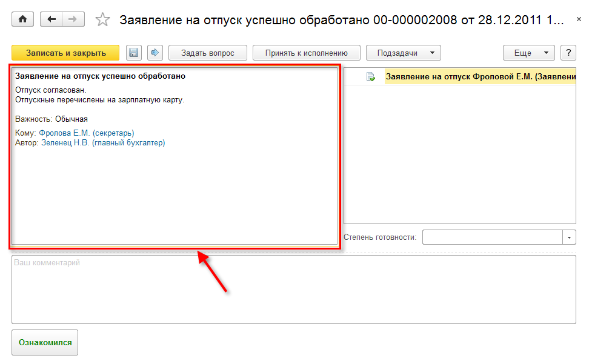Viewport: 592px width, 364px height.
Task: Expand the Степень готовности dropdown arrow
Action: (x=570, y=237)
